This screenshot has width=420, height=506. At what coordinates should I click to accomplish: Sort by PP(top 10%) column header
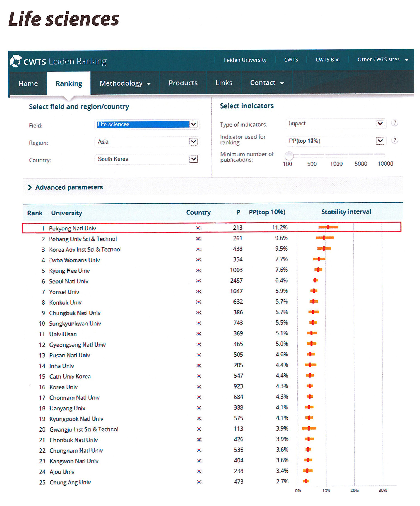[267, 212]
